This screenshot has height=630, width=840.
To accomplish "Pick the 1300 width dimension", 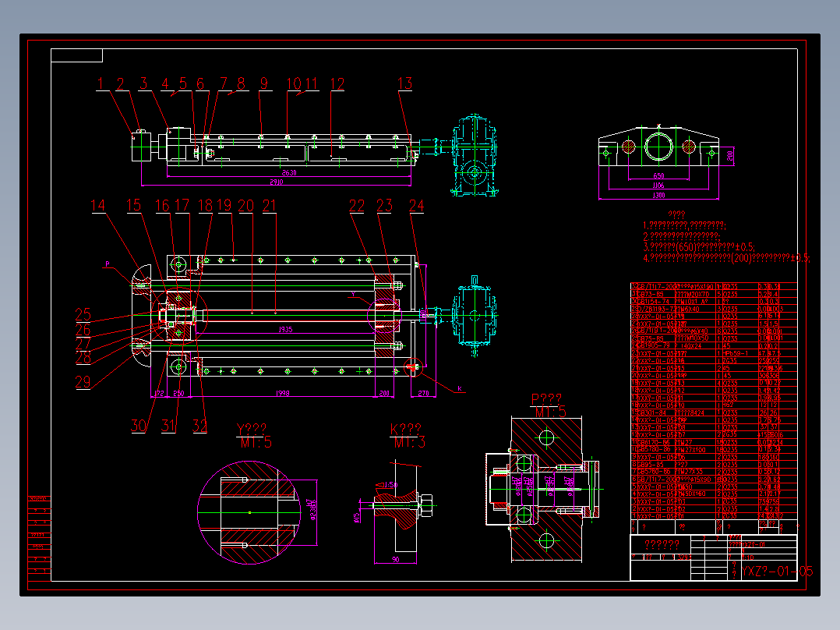I will pyautogui.click(x=658, y=196).
